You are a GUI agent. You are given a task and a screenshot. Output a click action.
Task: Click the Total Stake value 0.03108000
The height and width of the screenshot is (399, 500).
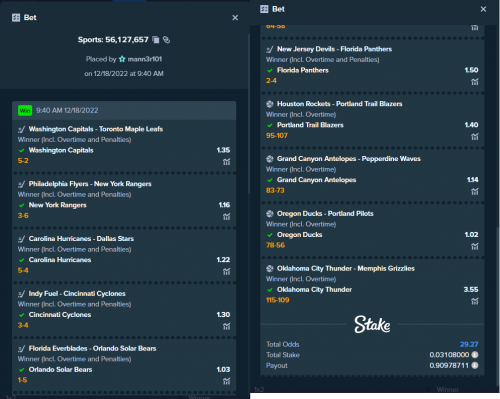click(x=449, y=355)
